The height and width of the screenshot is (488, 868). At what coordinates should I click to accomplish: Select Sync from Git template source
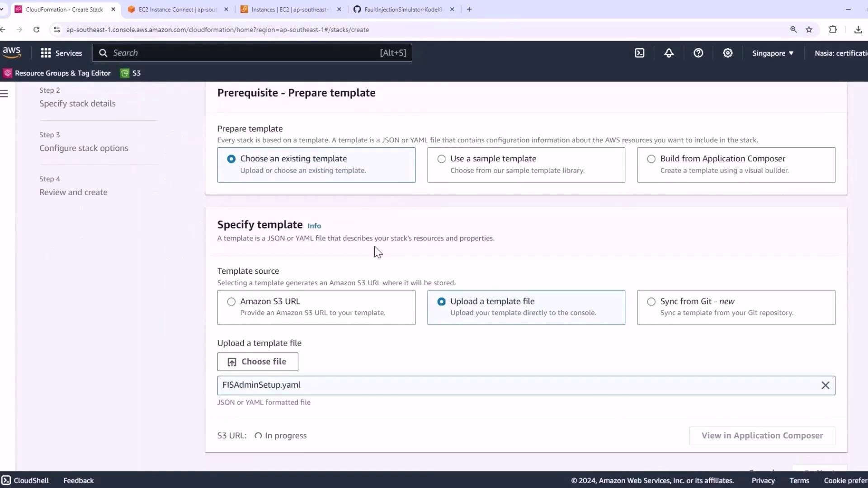click(651, 302)
